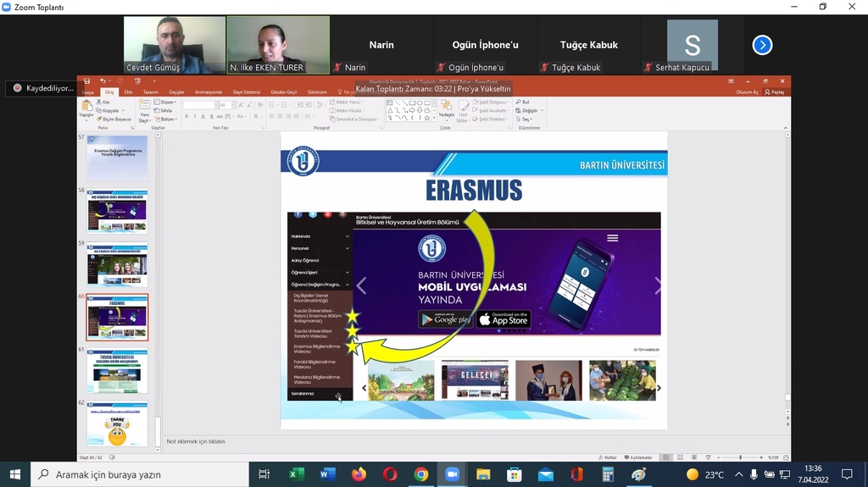Toggle italic T formatting button
Screen dimensions: 868x487
point(195,116)
